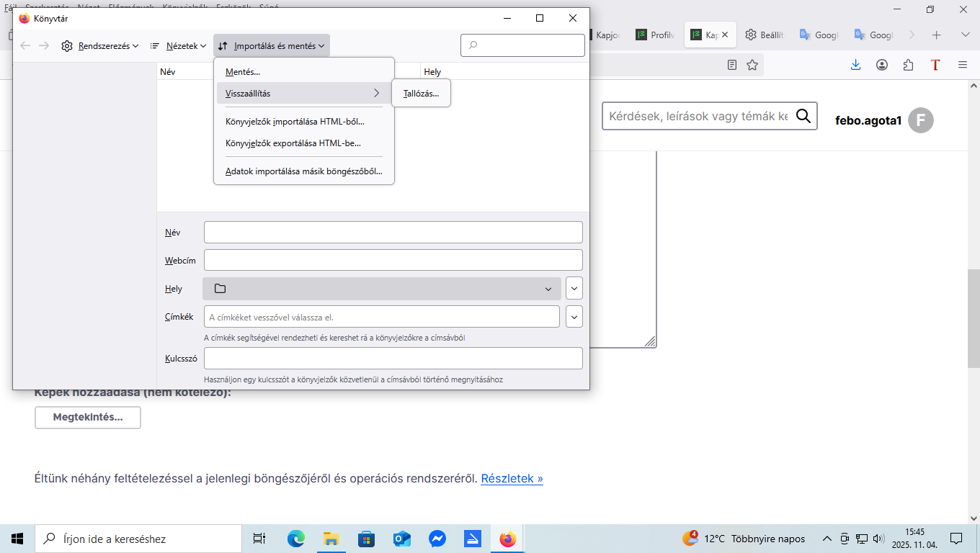Screen dimensions: 980x553
Task: Click the magnifier search icon on page
Action: click(803, 115)
